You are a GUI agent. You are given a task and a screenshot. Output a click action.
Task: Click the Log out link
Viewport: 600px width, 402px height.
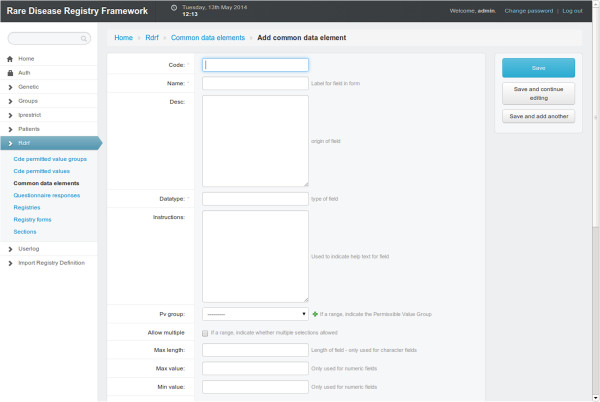(572, 10)
